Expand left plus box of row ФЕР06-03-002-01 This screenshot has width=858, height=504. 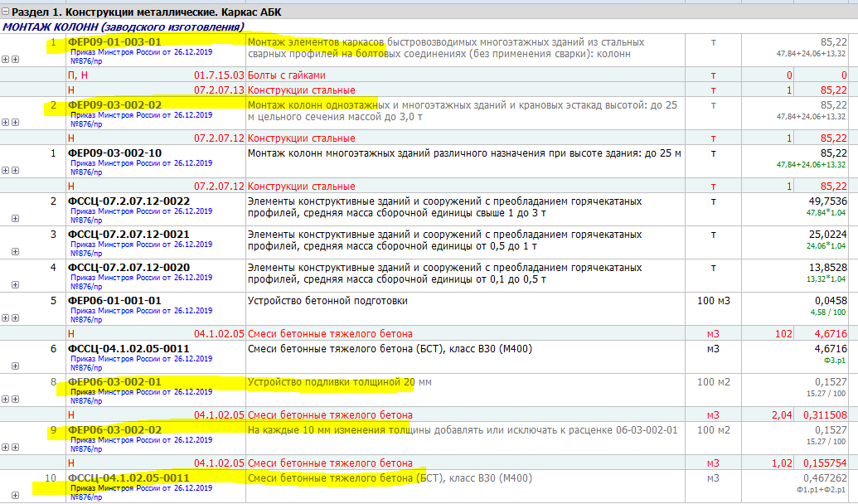(x=6, y=399)
